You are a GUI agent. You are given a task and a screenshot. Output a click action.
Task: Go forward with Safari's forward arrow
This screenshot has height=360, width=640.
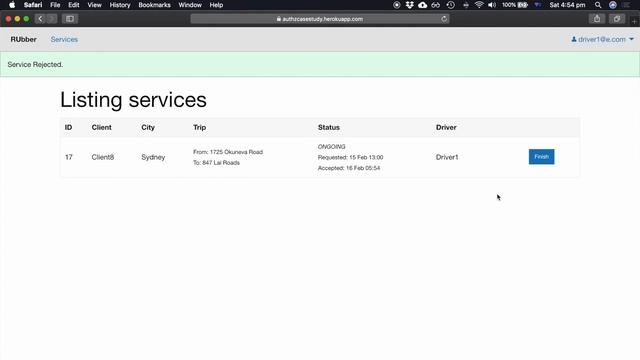[51, 19]
